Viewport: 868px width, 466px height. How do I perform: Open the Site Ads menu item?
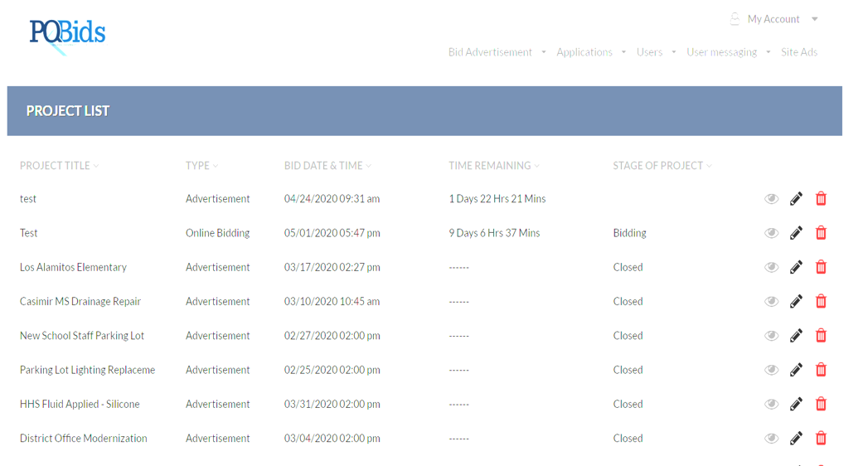pos(799,52)
